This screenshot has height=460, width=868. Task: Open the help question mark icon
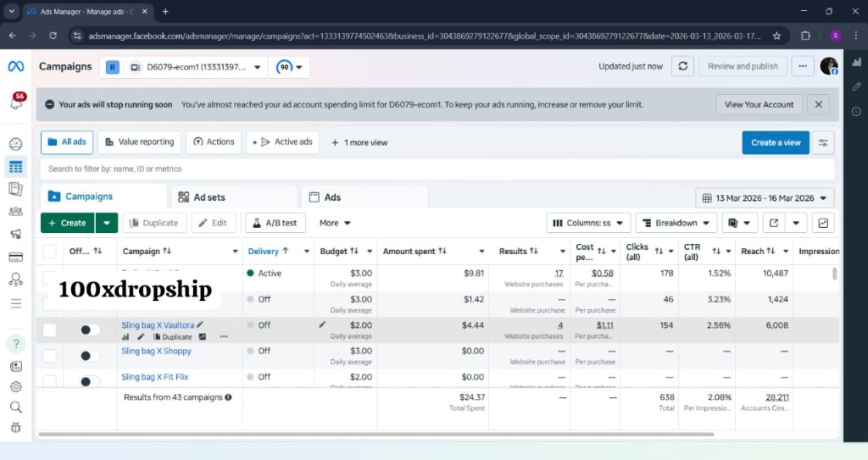point(16,344)
